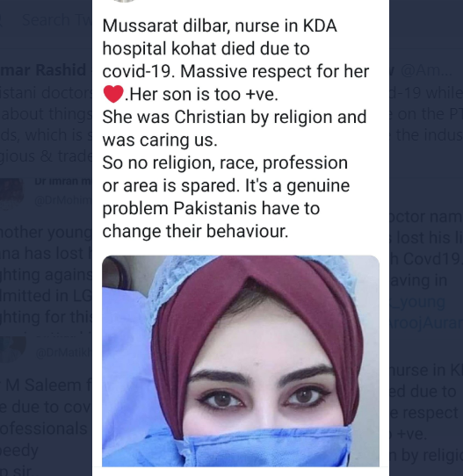463x476 pixels.
Task: Click the search magnifier icon beside Search Twitter
Action: 1,21
